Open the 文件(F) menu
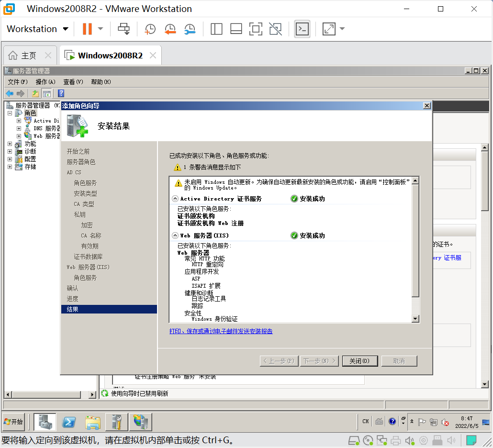The image size is (493, 448). 18,82
